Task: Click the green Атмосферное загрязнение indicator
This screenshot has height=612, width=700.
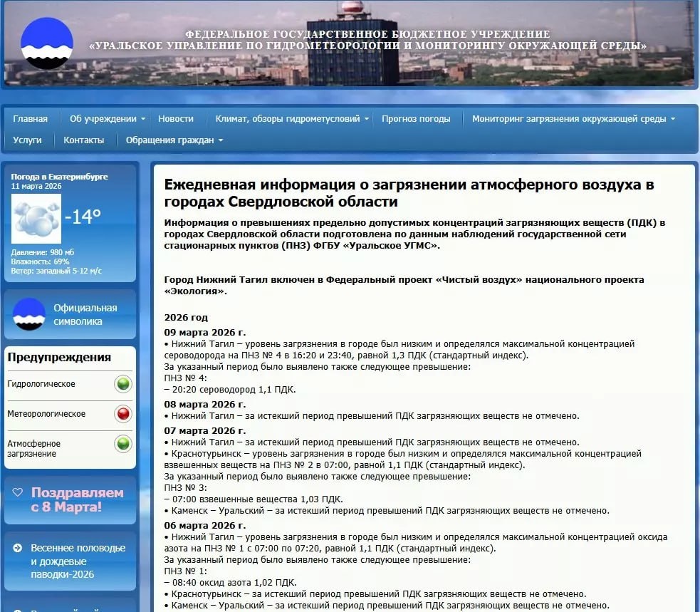Action: tap(123, 444)
